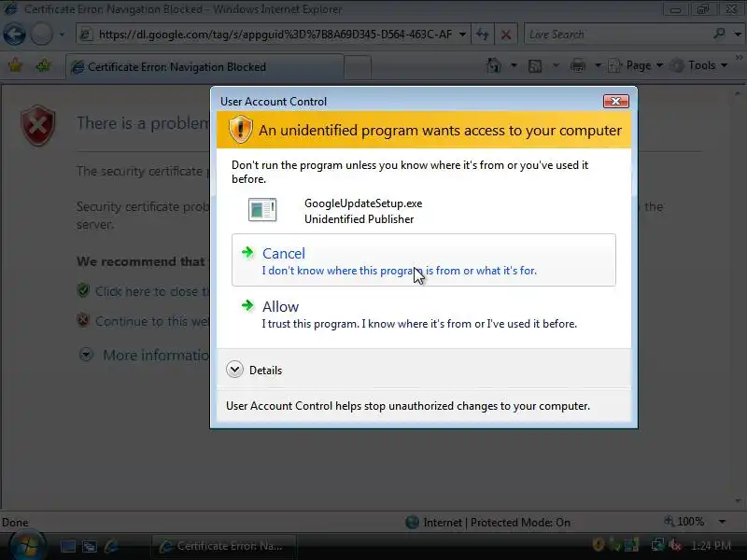
Task: Click the toolbar overflow chevron
Action: (739, 58)
